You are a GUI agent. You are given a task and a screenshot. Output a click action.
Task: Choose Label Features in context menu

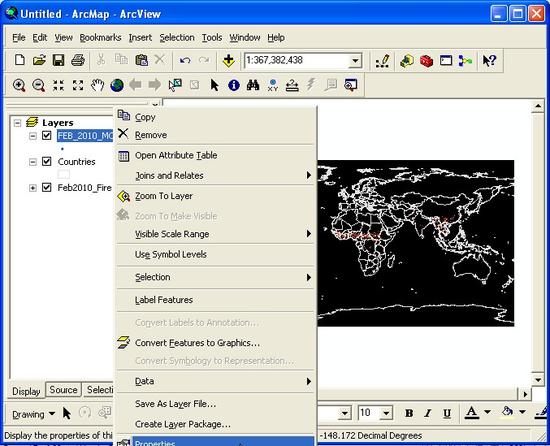click(x=215, y=300)
